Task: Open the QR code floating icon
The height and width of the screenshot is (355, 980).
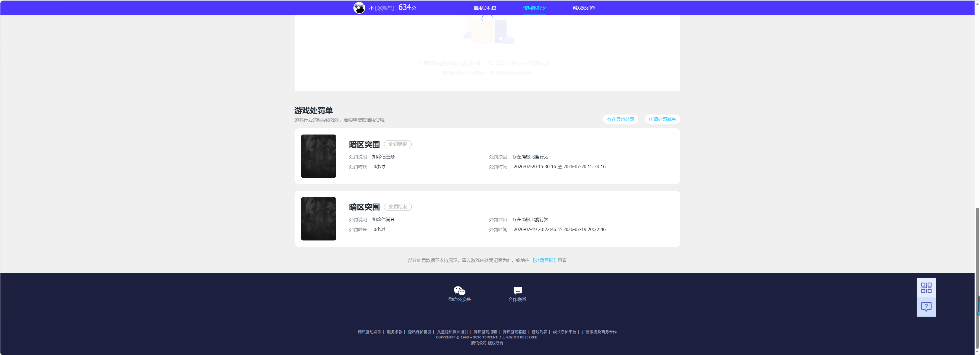Action: pyautogui.click(x=926, y=288)
